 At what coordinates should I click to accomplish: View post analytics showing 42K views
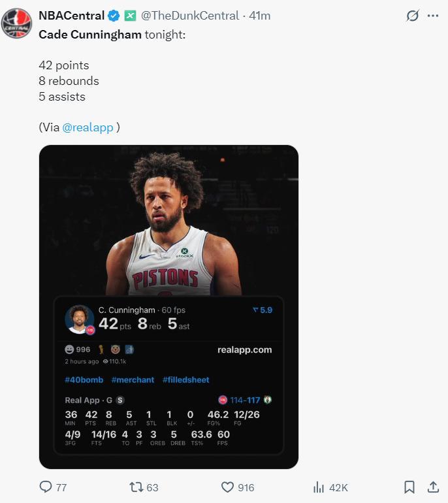321,487
